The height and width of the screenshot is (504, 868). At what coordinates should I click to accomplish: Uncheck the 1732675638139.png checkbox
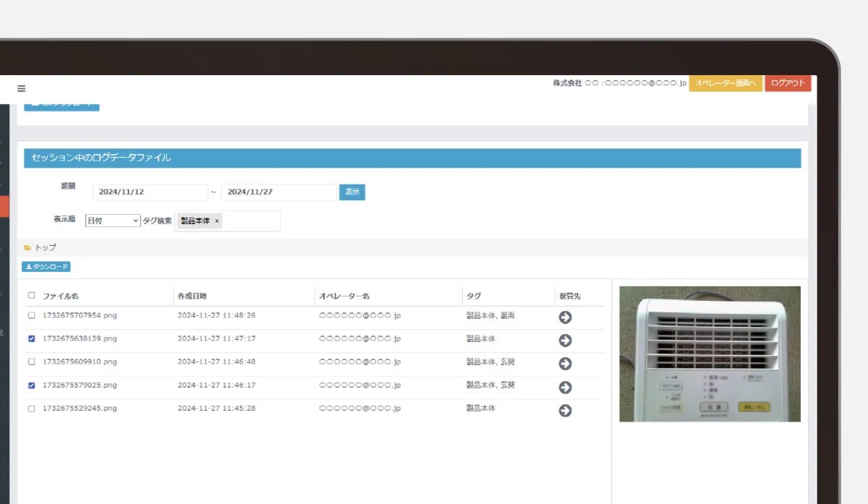click(31, 338)
